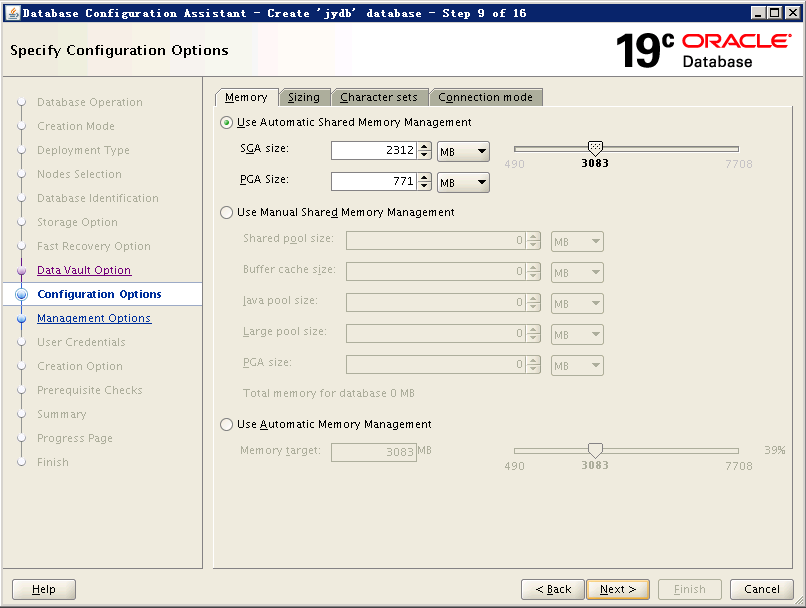This screenshot has height=608, width=806.
Task: Click the Shared pool size input field
Action: point(436,241)
